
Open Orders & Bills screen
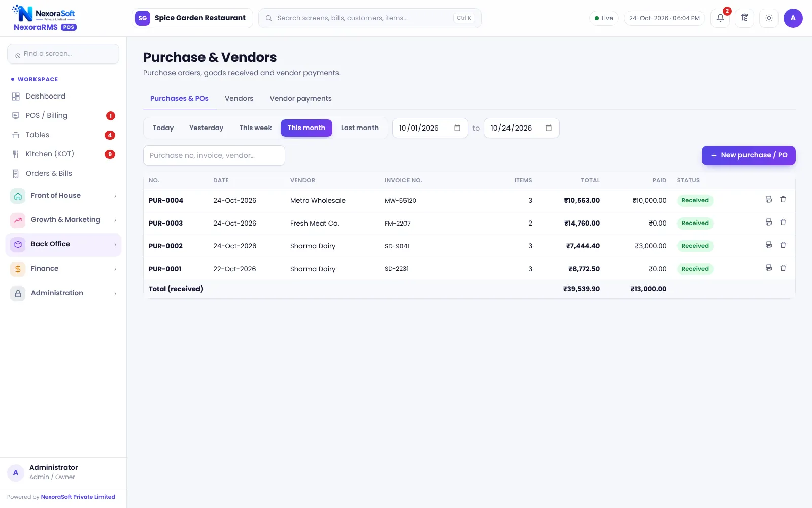pos(63,174)
